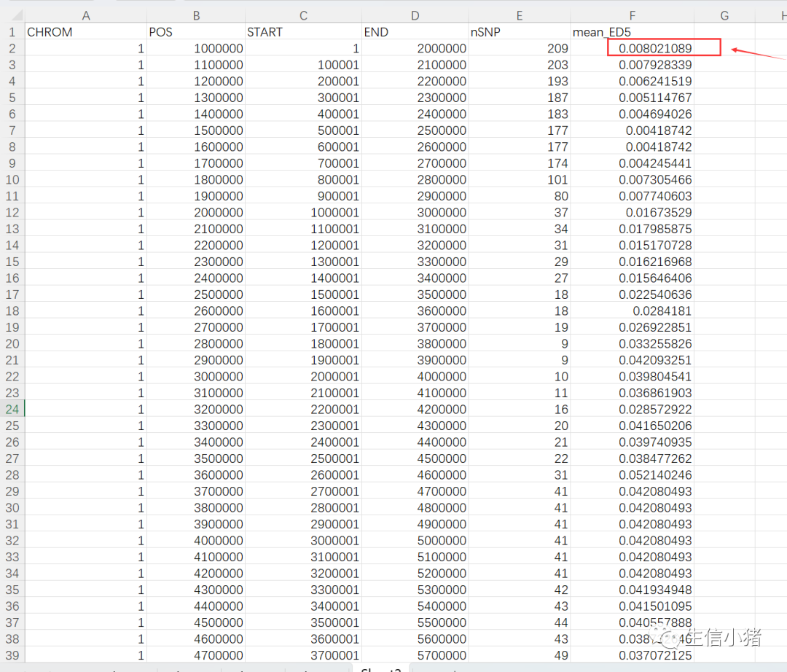
Task: Select POS cell with value 4700000
Action: (196, 655)
